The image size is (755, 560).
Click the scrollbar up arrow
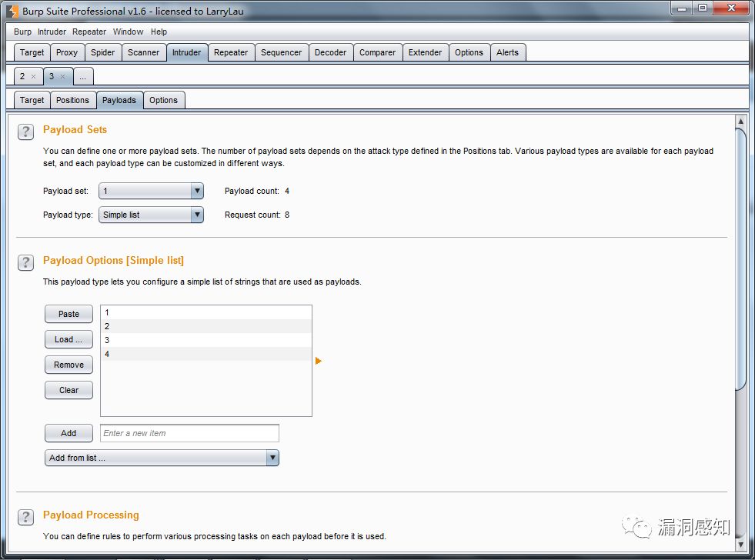pos(741,122)
